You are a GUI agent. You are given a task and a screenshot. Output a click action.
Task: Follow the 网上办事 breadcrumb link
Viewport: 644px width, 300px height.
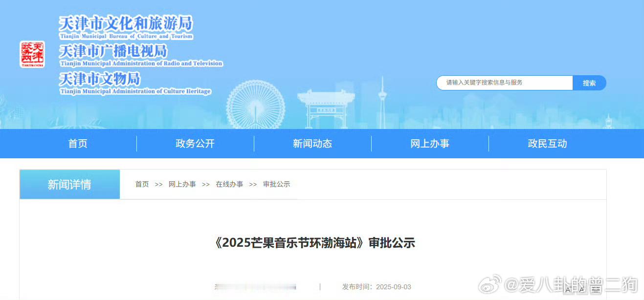[182, 184]
